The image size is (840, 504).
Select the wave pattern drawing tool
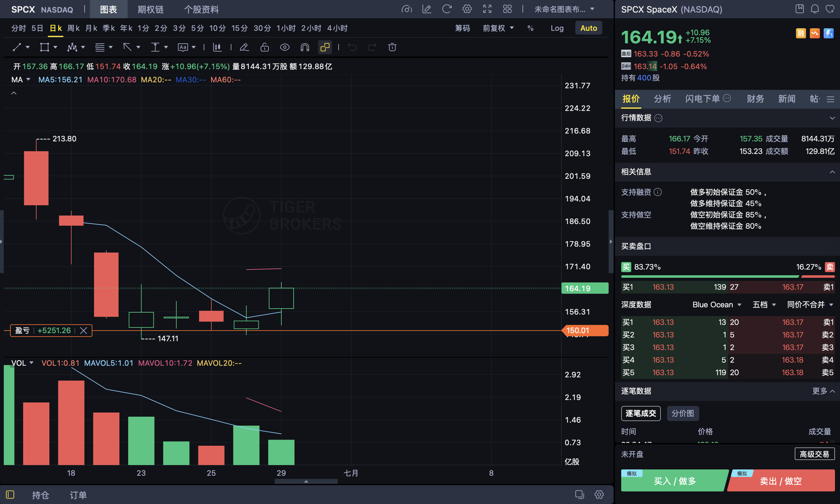(x=72, y=47)
